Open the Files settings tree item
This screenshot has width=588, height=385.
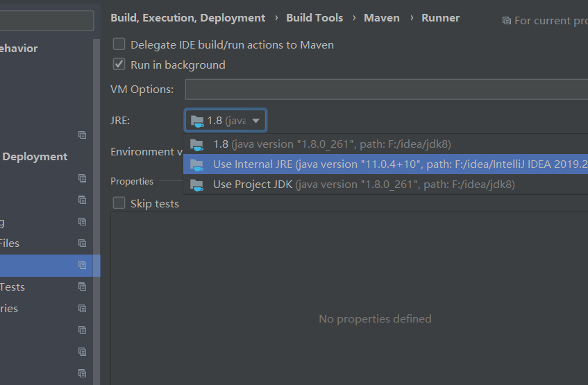10,243
